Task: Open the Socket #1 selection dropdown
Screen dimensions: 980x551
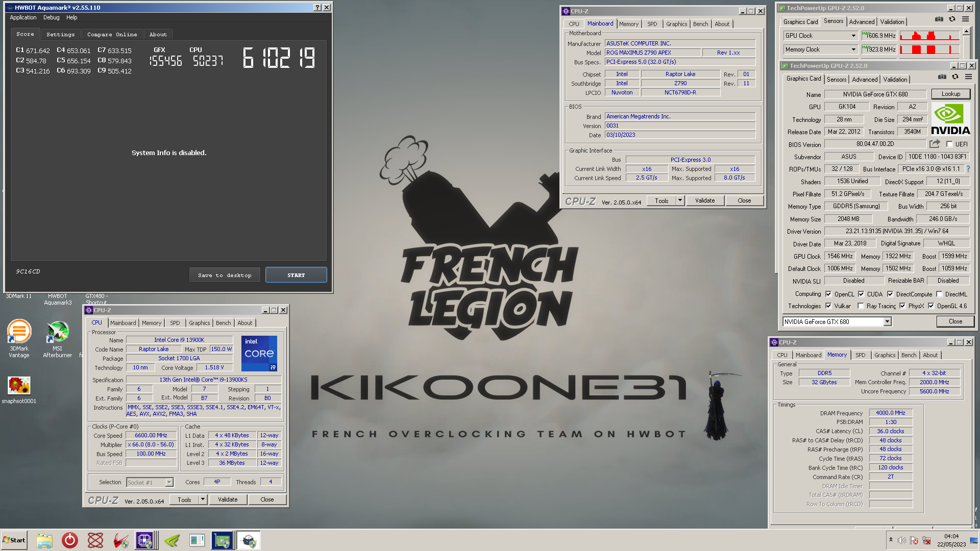Action: (x=150, y=482)
